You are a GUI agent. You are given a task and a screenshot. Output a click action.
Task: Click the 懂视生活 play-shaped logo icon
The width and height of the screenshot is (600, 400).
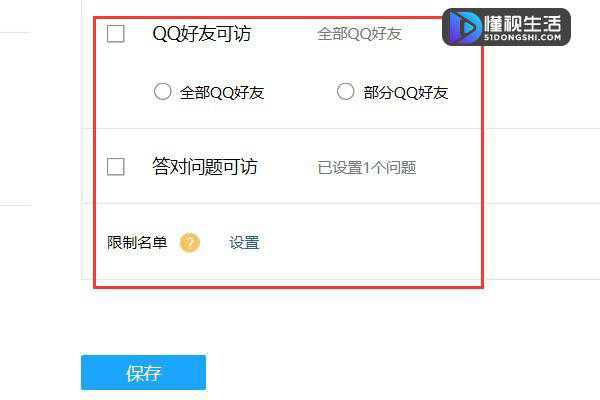pyautogui.click(x=466, y=27)
